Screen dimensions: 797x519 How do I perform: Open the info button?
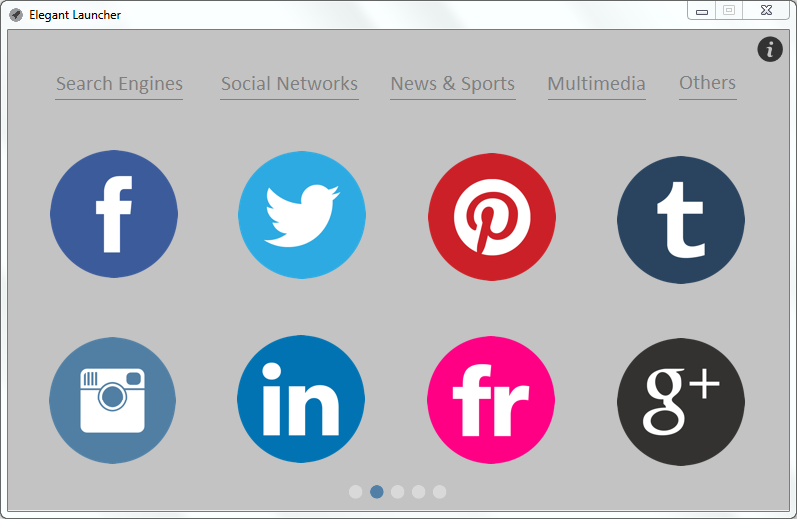pos(770,49)
